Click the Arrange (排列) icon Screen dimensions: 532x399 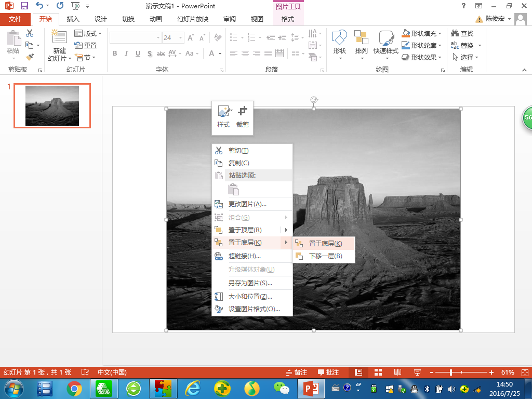tap(361, 37)
